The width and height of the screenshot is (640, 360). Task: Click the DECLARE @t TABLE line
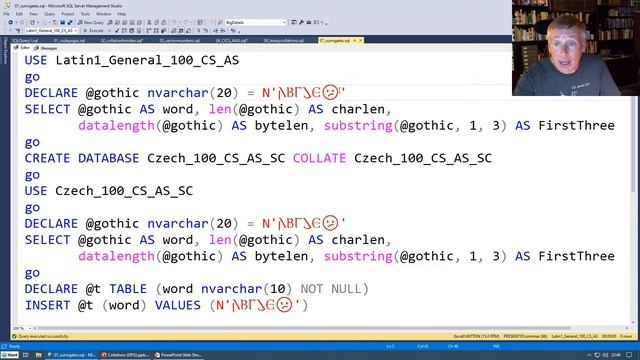196,289
